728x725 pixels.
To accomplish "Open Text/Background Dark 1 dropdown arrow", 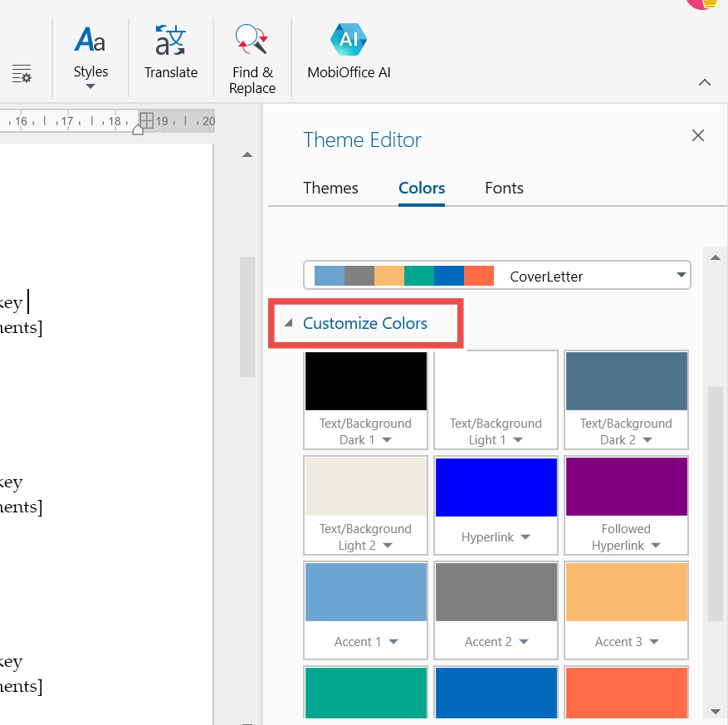I will (x=387, y=440).
